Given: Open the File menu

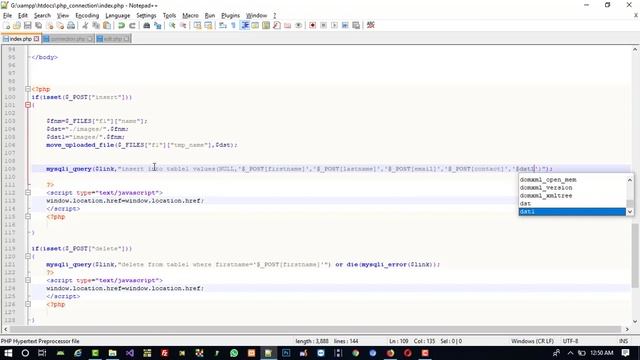Looking at the screenshot, I should (x=7, y=16).
